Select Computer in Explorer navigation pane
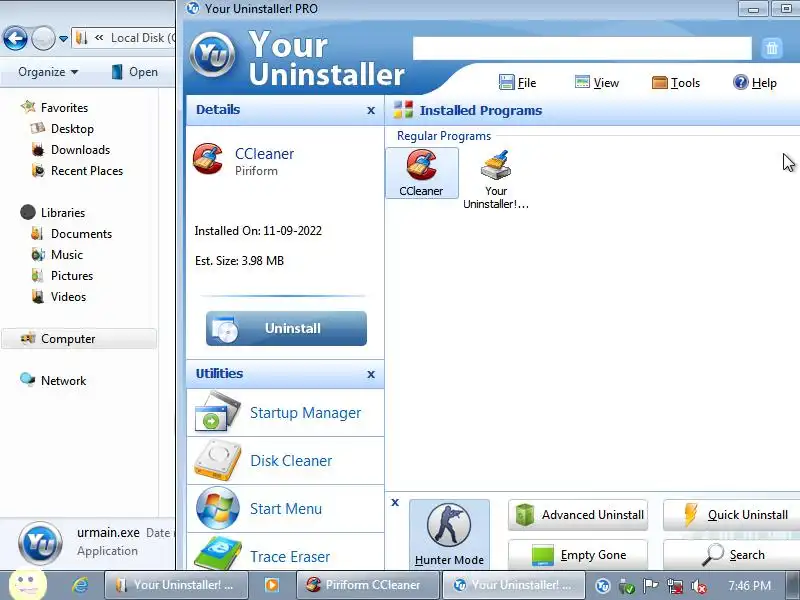Image resolution: width=800 pixels, height=600 pixels. [x=79, y=339]
